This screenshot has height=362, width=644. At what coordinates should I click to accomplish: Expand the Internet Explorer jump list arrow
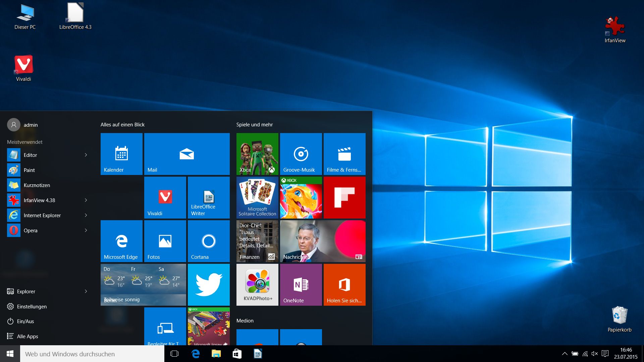pyautogui.click(x=86, y=215)
